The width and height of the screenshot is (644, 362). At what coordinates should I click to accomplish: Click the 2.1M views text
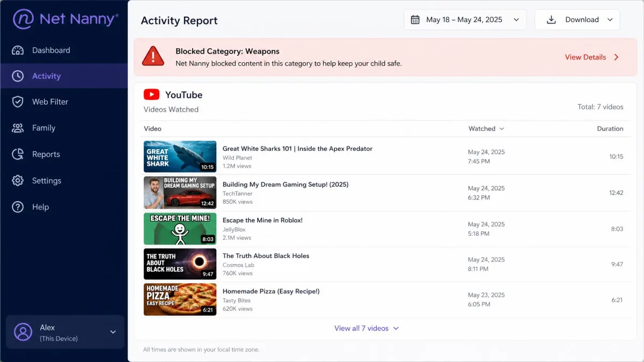(x=237, y=238)
